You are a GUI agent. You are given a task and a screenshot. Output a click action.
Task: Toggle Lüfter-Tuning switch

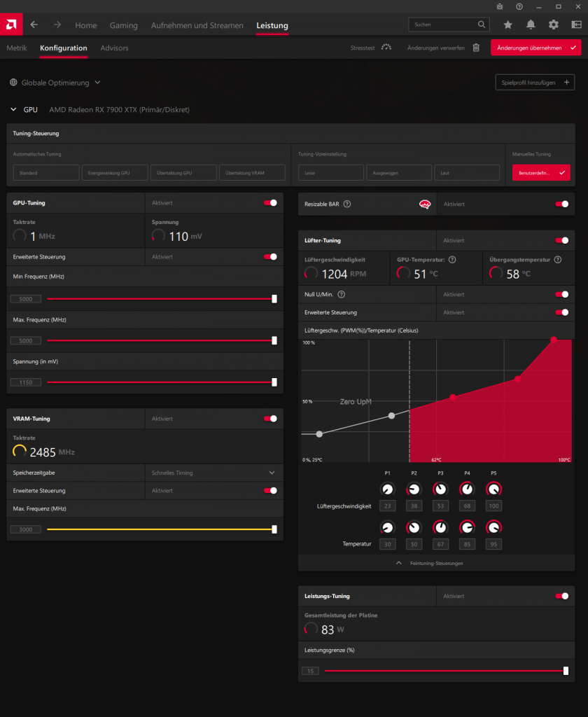click(x=562, y=241)
